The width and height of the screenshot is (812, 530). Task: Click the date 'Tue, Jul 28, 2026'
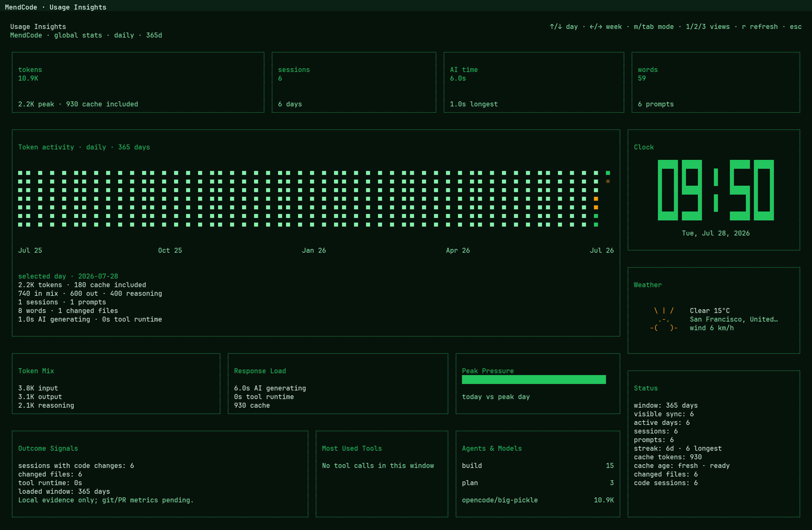click(715, 233)
